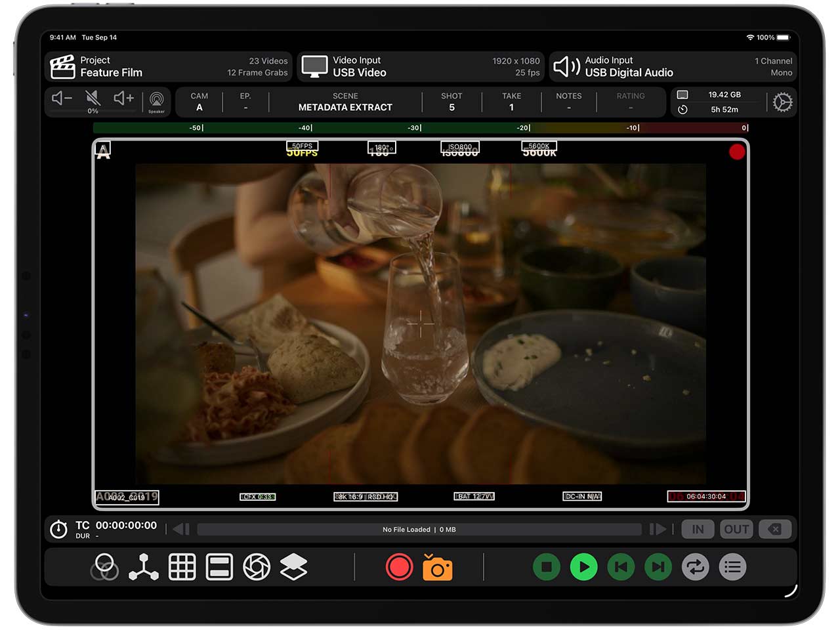Open the Project Feature Film selector

[169, 66]
